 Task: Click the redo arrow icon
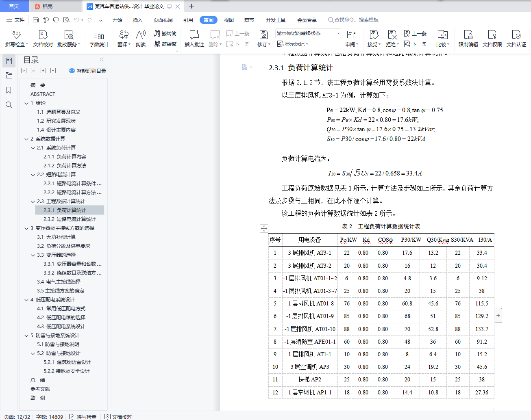point(90,20)
